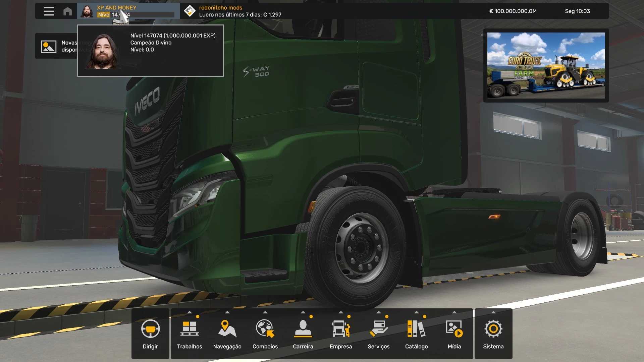644x362 pixels.
Task: Click the new images available notification
Action: tap(56, 46)
